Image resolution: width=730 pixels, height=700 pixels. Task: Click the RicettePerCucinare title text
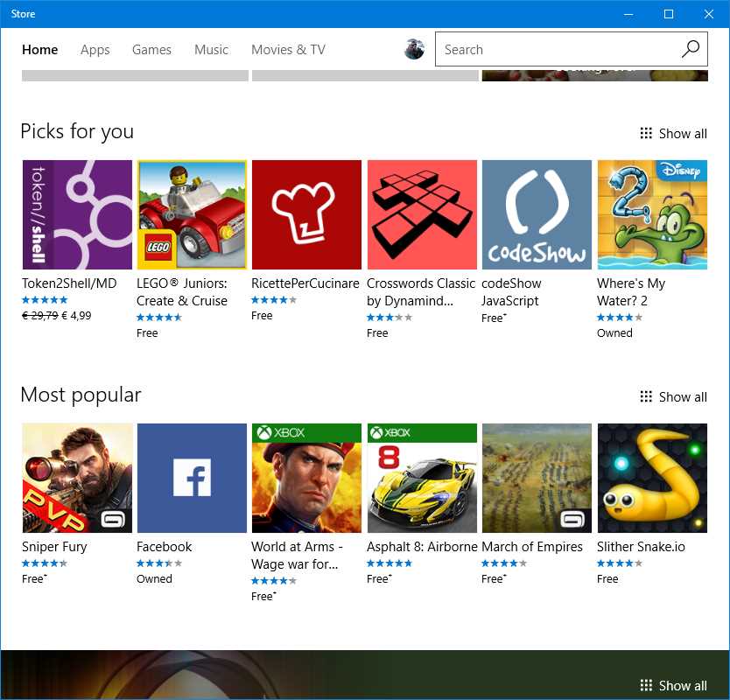pyautogui.click(x=305, y=283)
